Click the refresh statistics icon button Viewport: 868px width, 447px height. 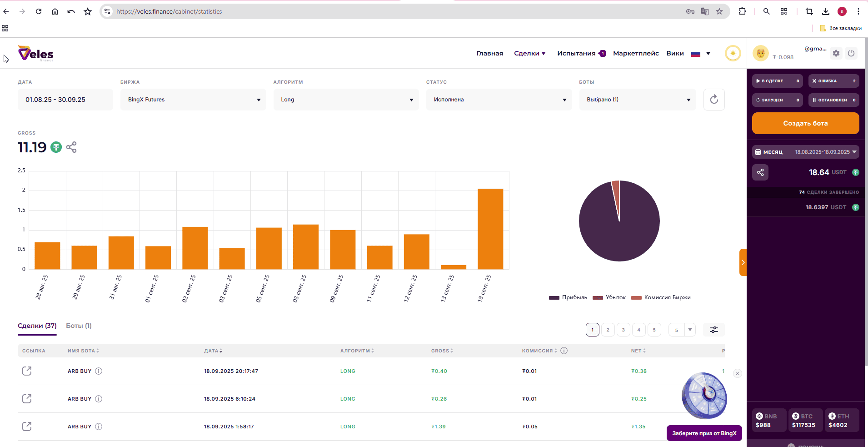coord(713,100)
